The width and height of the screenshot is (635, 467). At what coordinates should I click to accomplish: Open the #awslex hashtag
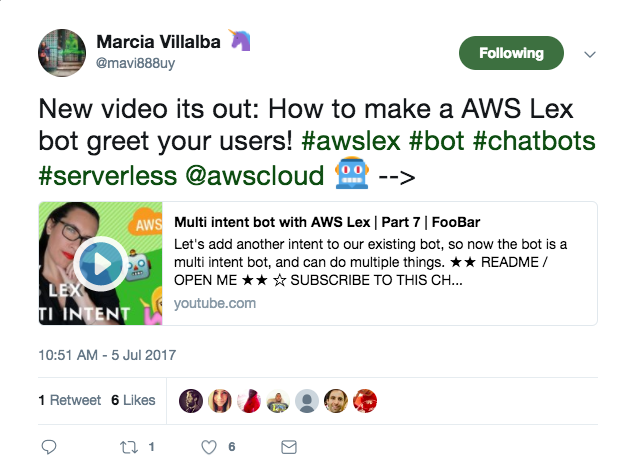coord(351,141)
